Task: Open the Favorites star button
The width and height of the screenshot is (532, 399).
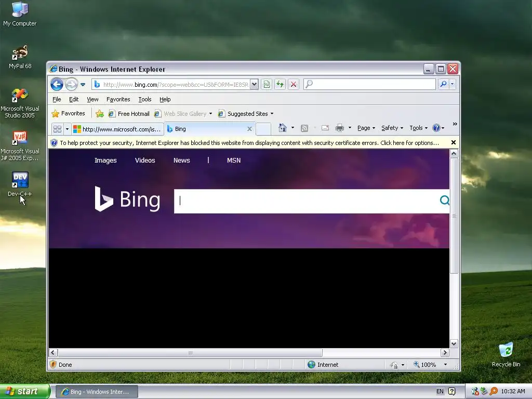Action: tap(68, 113)
